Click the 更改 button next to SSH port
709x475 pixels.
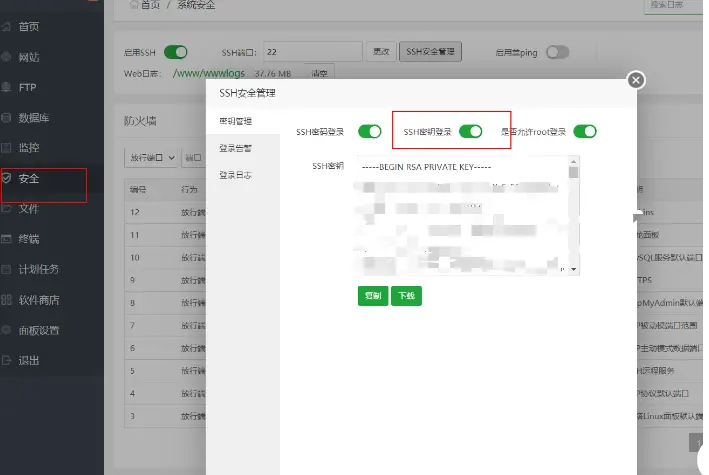[381, 52]
